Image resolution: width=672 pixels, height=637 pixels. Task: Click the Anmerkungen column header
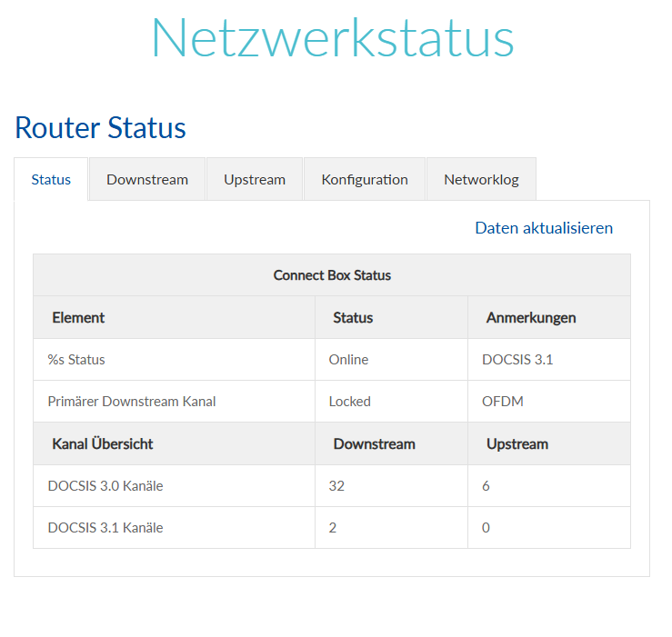pyautogui.click(x=531, y=318)
